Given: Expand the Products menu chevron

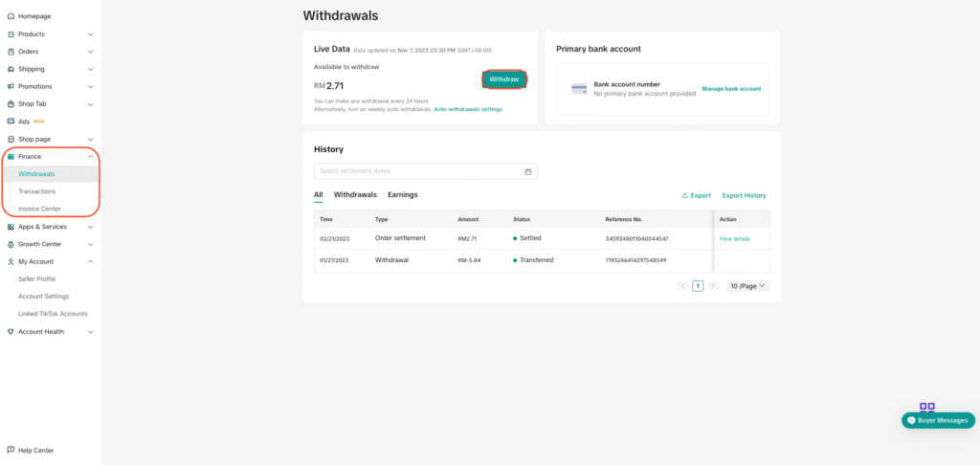Looking at the screenshot, I should click(91, 34).
